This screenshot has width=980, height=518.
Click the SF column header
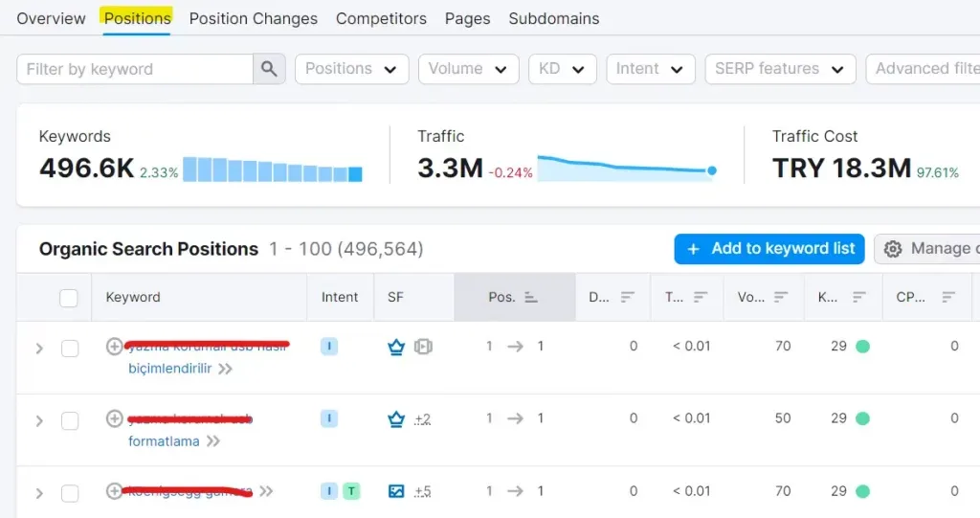395,297
